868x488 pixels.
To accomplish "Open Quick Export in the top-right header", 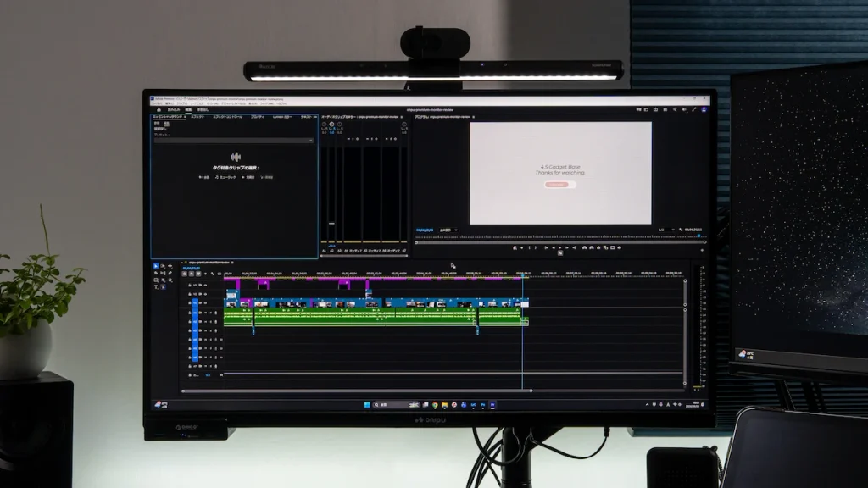I will (x=655, y=109).
